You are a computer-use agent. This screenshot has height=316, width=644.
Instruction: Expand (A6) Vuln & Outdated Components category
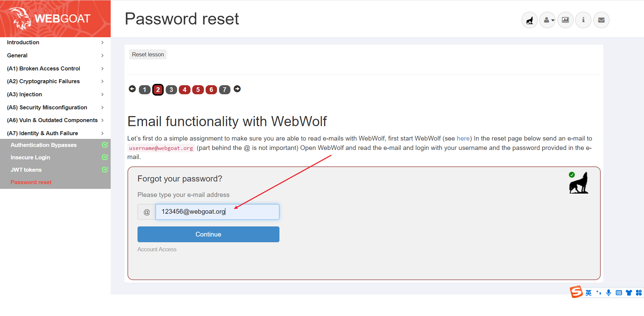pyautogui.click(x=55, y=120)
